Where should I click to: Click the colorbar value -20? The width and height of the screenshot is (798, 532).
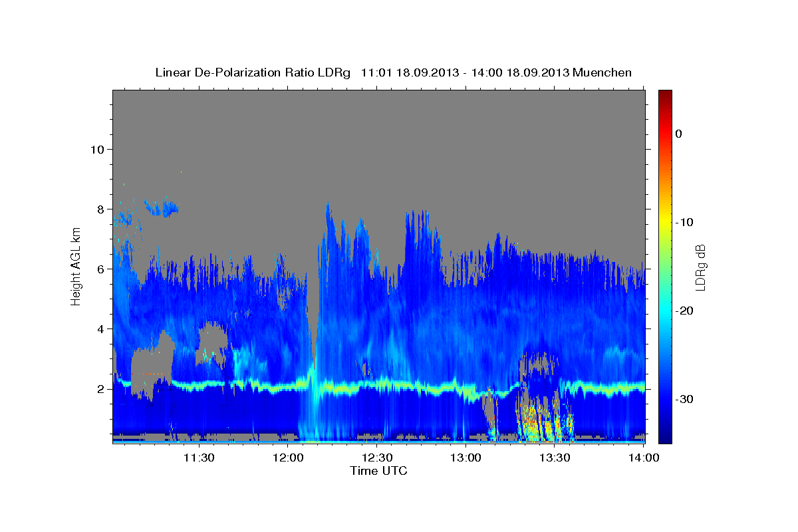pyautogui.click(x=685, y=311)
